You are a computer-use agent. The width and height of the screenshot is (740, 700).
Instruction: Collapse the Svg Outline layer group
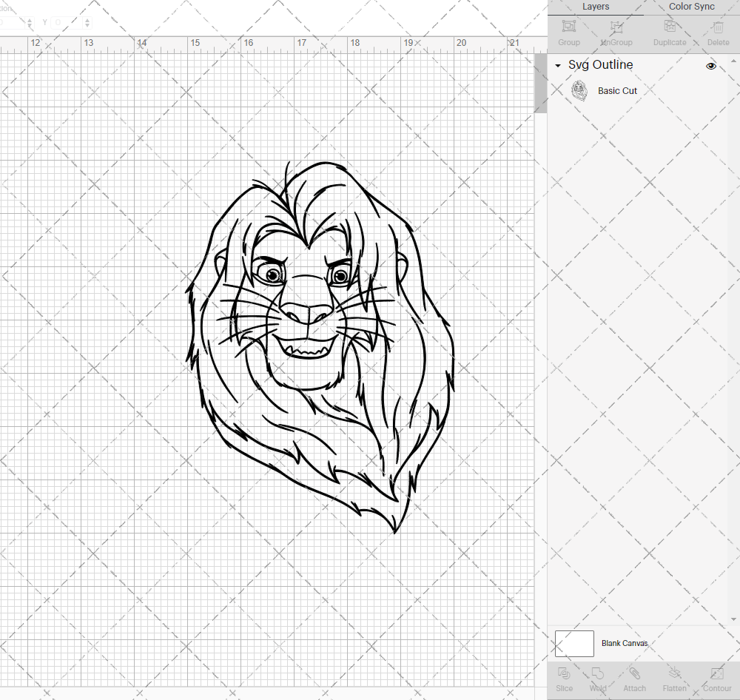click(x=557, y=66)
